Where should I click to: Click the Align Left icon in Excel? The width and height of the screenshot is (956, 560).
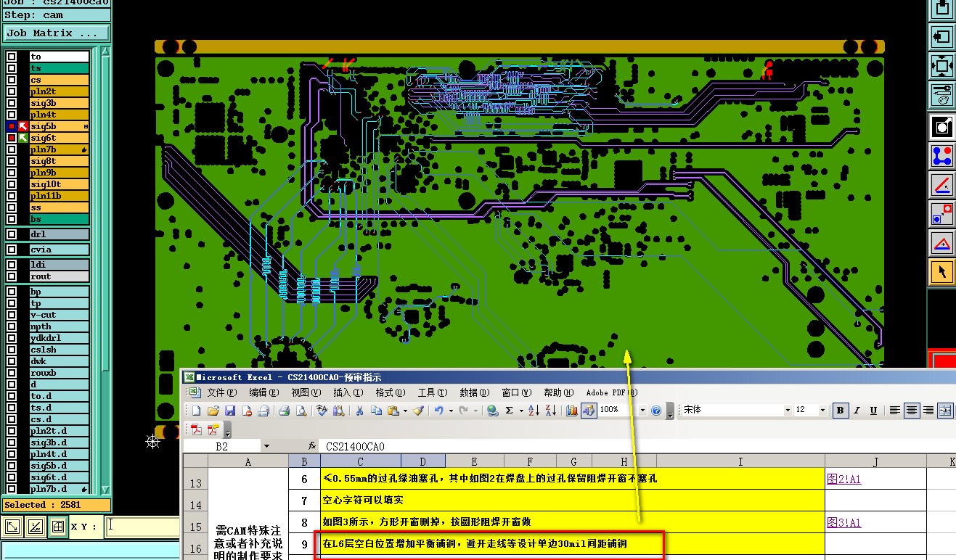point(894,411)
